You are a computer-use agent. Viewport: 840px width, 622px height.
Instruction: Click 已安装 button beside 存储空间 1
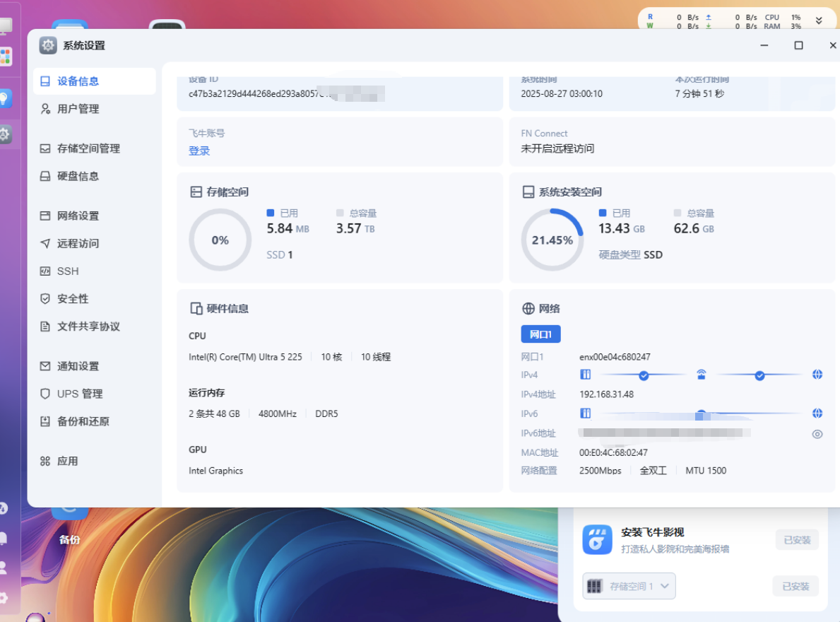pos(795,587)
